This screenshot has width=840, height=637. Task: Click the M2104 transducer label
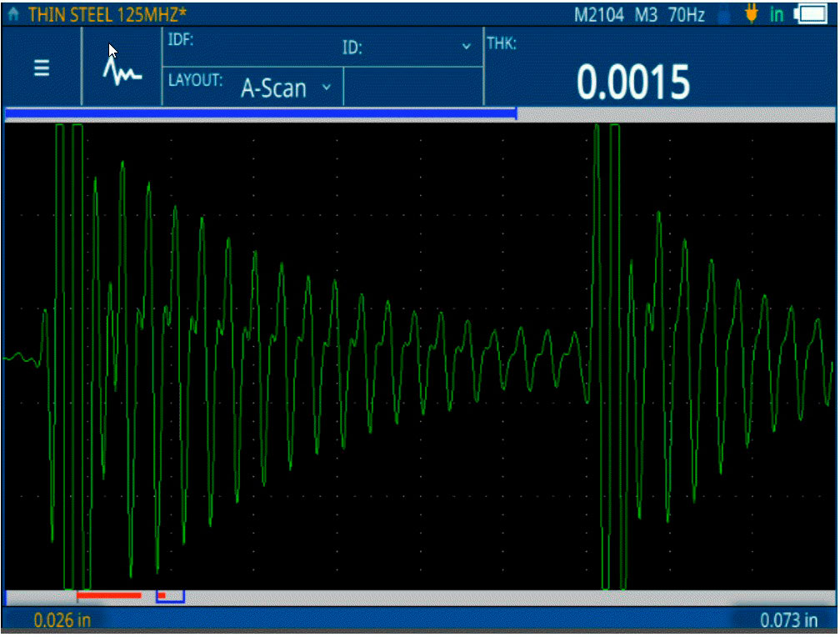click(598, 14)
